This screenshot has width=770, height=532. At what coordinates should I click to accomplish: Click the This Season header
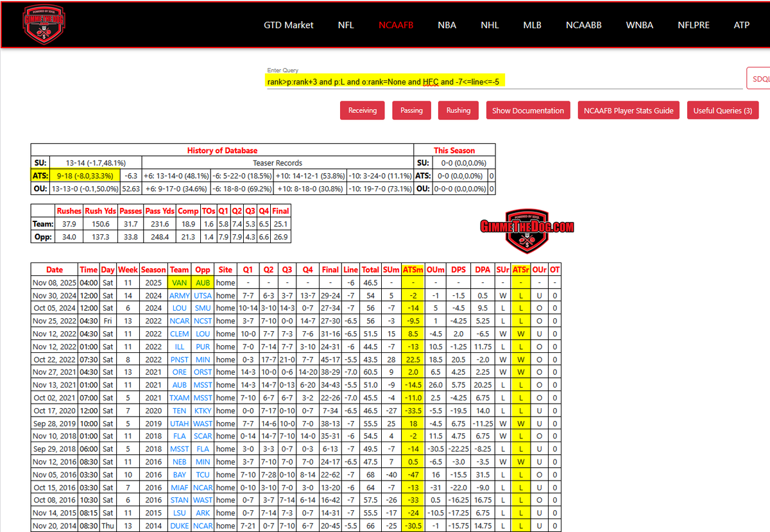click(x=454, y=150)
